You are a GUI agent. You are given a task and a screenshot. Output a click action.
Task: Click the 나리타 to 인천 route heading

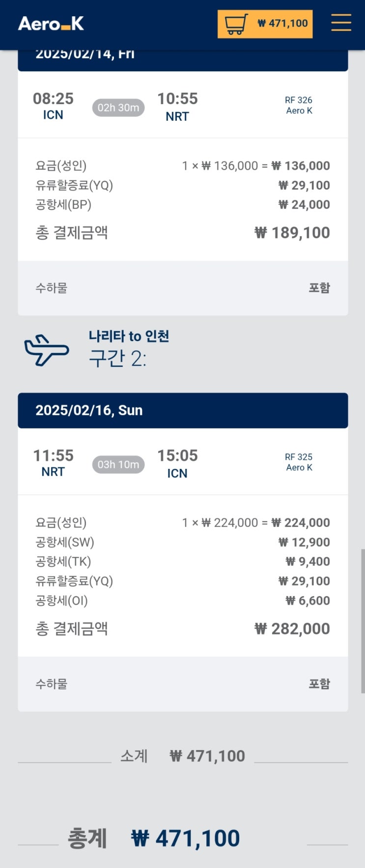click(129, 336)
